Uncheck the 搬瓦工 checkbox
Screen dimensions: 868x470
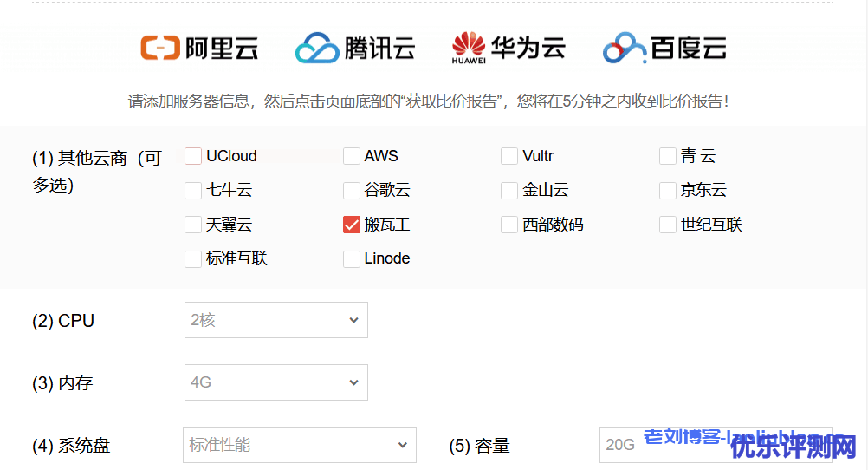click(x=352, y=225)
